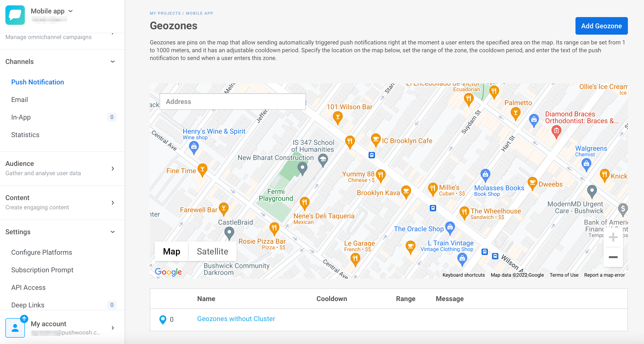Viewport: 644px width, 344px height.
Task: Open the Statistics menu item
Action: 25,135
